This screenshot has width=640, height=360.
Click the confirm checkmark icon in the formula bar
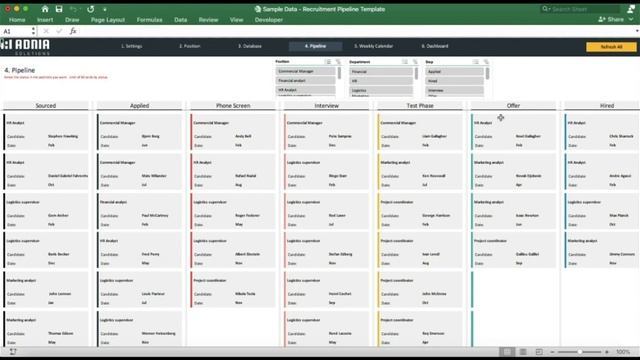(x=59, y=31)
